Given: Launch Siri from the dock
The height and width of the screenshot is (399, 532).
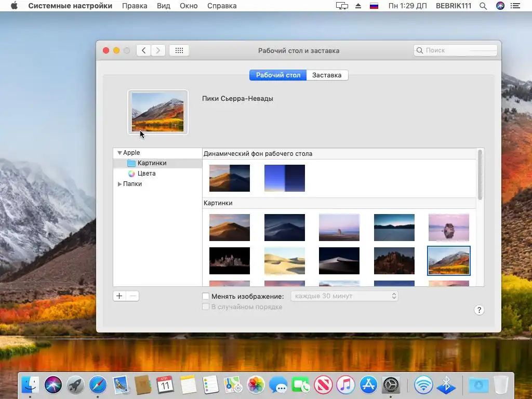Looking at the screenshot, I should coord(53,385).
